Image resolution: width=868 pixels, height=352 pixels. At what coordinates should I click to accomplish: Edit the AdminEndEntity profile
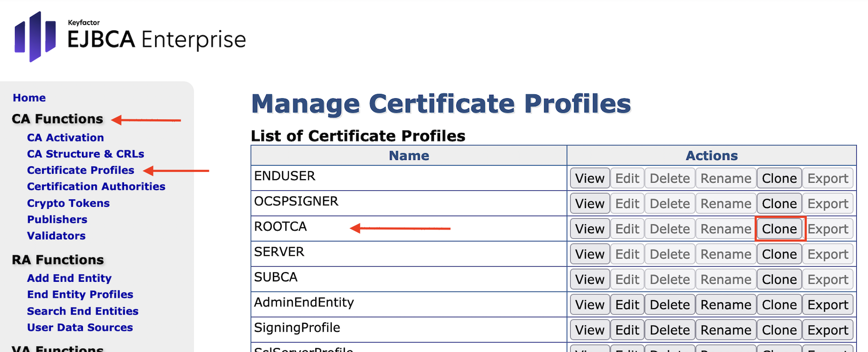pyautogui.click(x=627, y=305)
